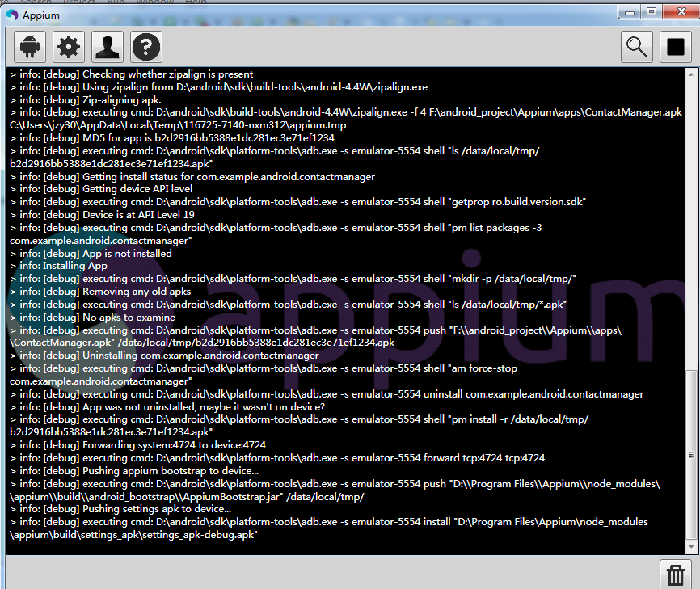Image resolution: width=700 pixels, height=589 pixels.
Task: Click the 'getprop ro.build.version.sdk' command line
Action: coord(297,202)
